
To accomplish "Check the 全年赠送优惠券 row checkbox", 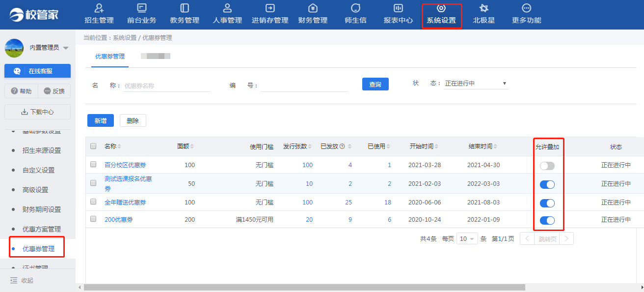I will pyautogui.click(x=93, y=202).
